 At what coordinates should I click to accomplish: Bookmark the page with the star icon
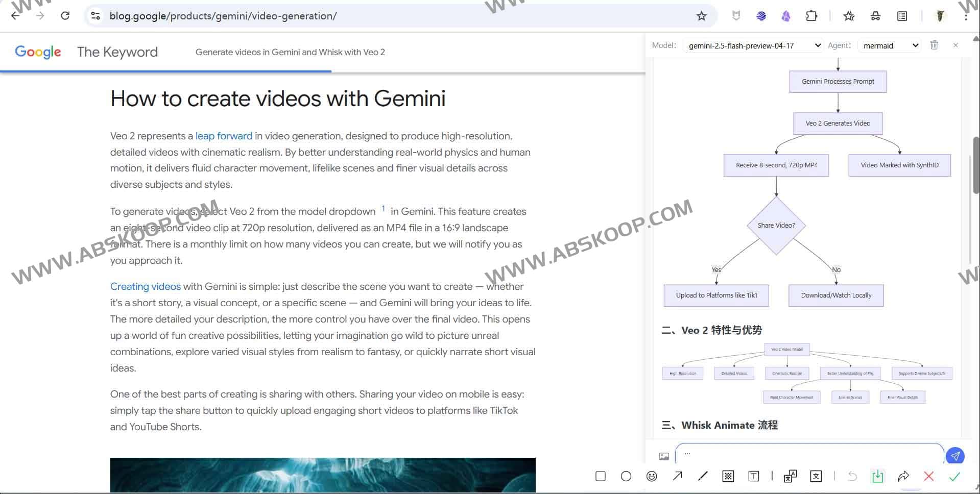coord(702,16)
